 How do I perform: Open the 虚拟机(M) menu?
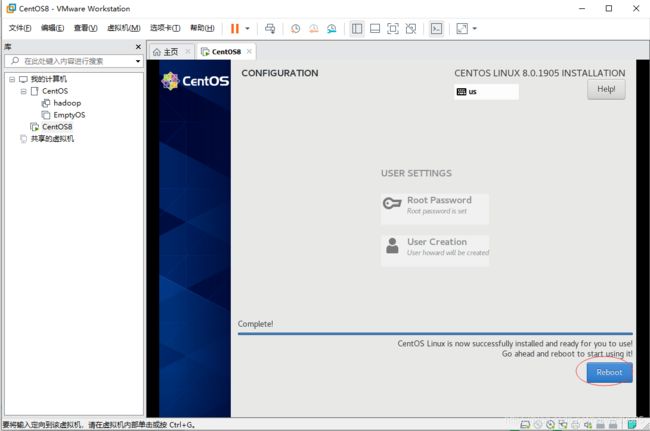[124, 28]
